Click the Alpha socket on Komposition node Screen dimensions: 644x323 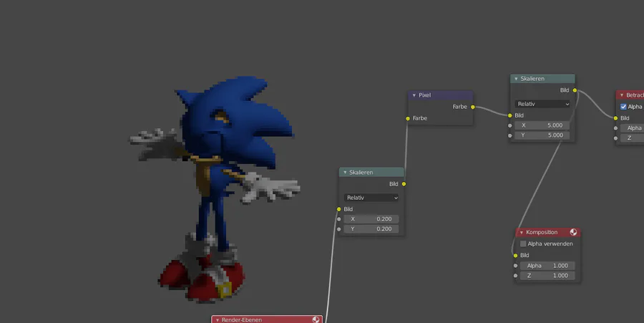[515, 266]
